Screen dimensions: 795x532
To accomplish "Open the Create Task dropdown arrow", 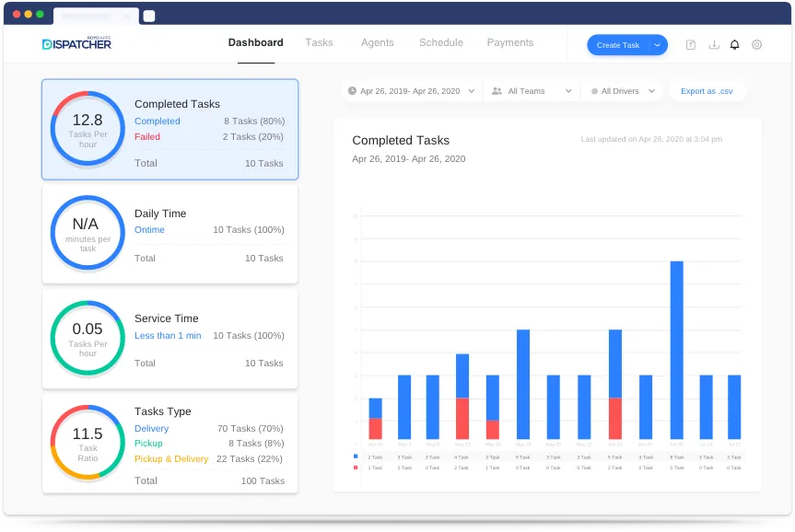I will click(x=657, y=44).
